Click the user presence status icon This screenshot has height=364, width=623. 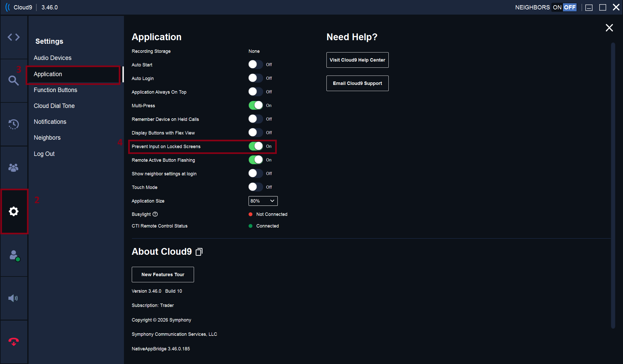(x=14, y=255)
